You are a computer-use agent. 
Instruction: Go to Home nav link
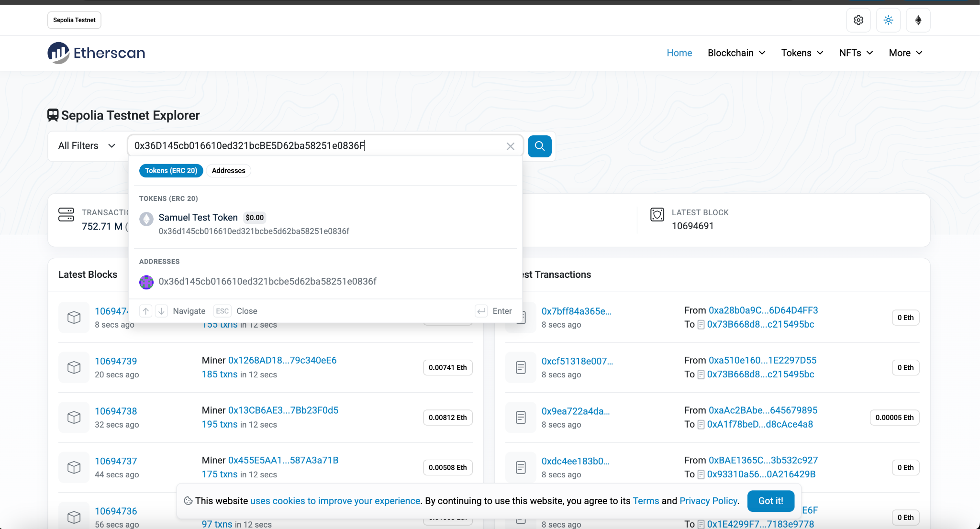pos(679,53)
